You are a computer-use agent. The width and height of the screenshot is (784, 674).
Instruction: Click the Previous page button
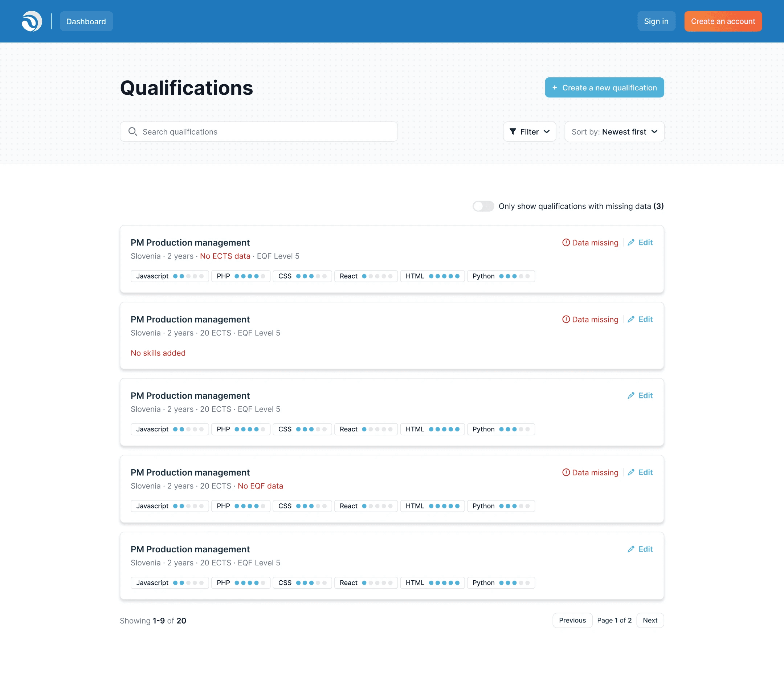click(x=572, y=621)
